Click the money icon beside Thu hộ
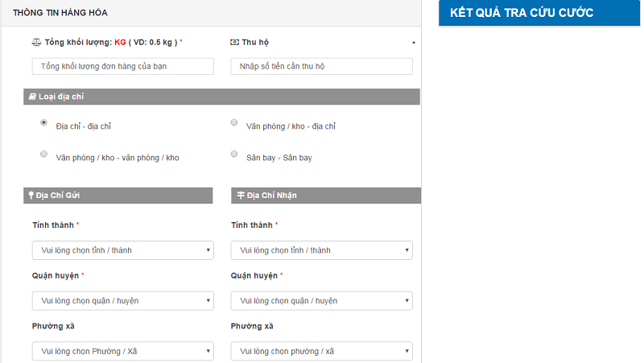The image size is (644, 363). tap(234, 41)
